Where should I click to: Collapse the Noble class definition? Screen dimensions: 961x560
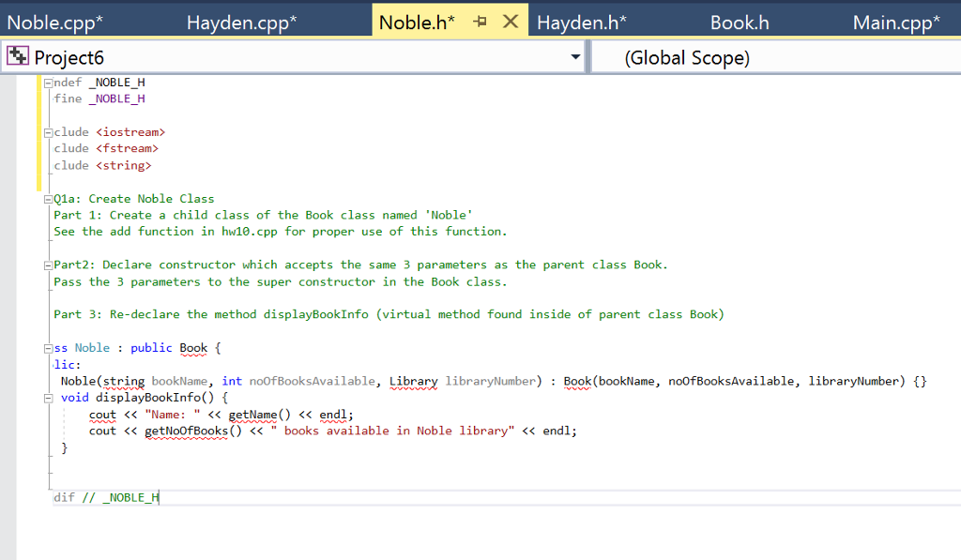click(x=47, y=347)
